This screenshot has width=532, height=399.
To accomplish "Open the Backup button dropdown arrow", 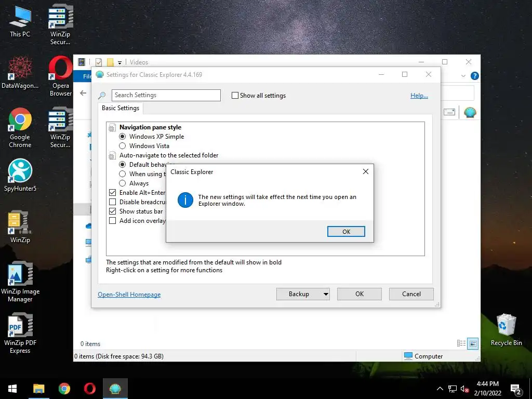I will pos(326,294).
